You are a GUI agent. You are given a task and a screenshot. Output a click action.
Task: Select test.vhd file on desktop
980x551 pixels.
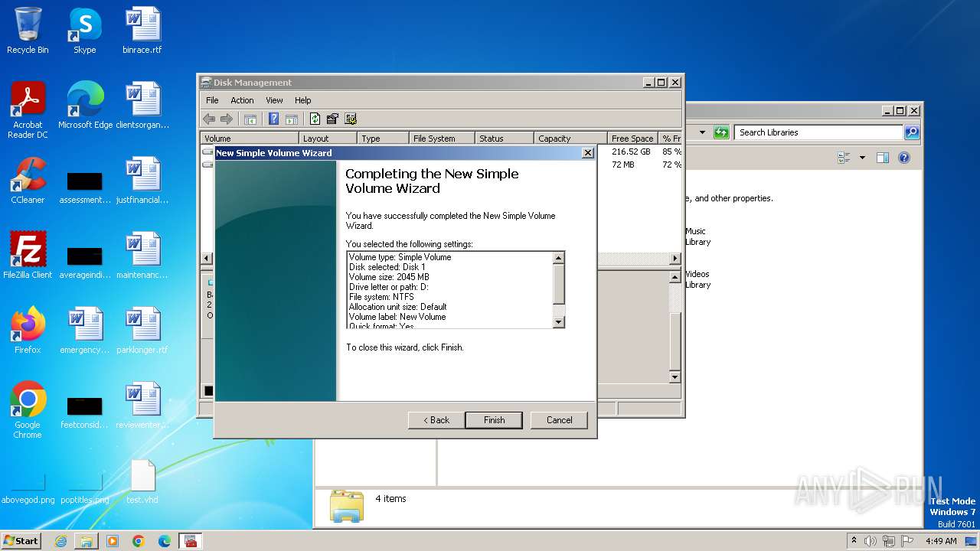click(142, 481)
